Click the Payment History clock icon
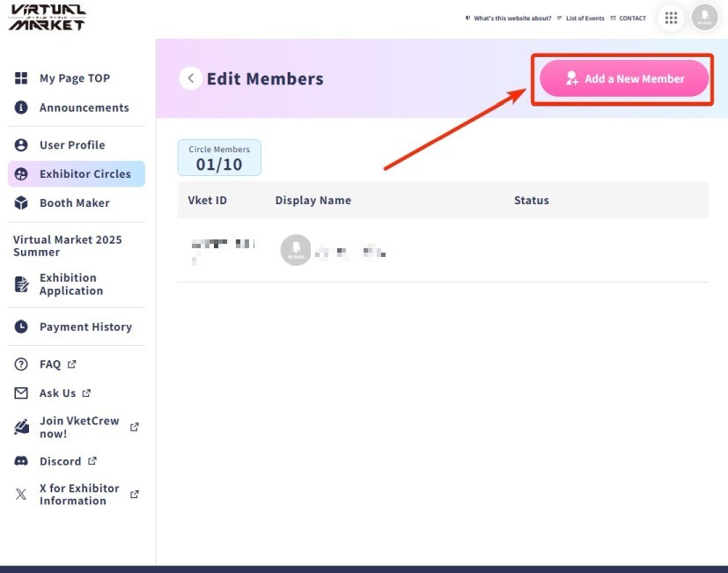Screen dimensions: 728x573 point(22,327)
